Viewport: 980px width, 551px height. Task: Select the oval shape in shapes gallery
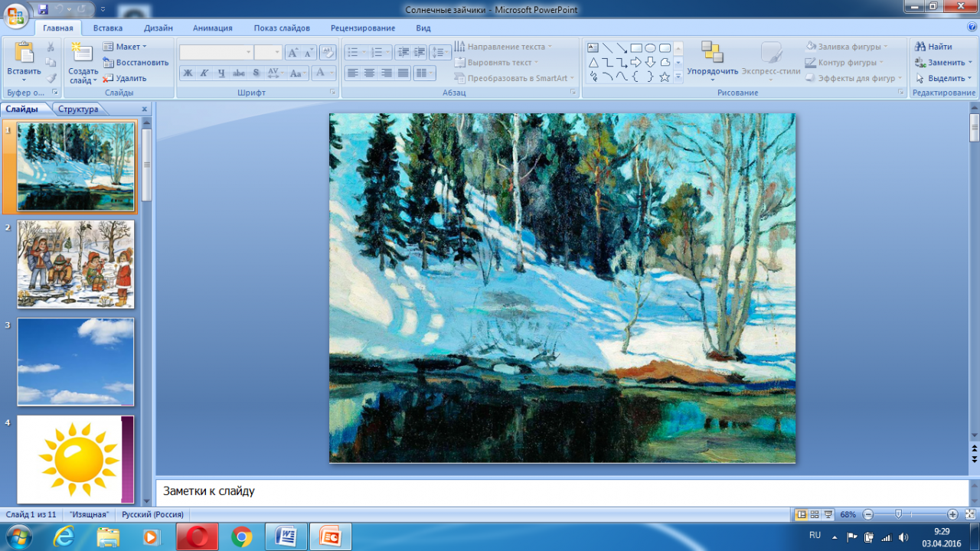[x=650, y=47]
